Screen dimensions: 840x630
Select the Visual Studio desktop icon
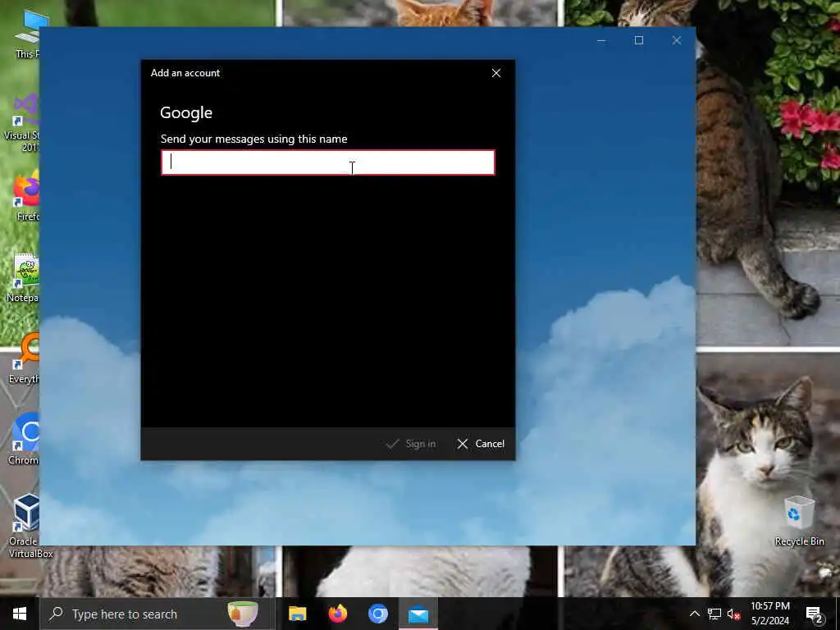21,122
